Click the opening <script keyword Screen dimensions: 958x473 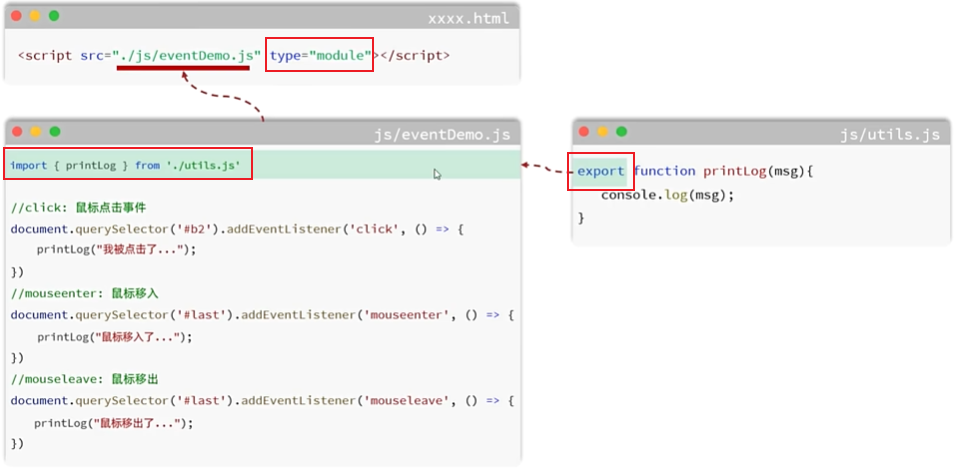click(x=46, y=56)
